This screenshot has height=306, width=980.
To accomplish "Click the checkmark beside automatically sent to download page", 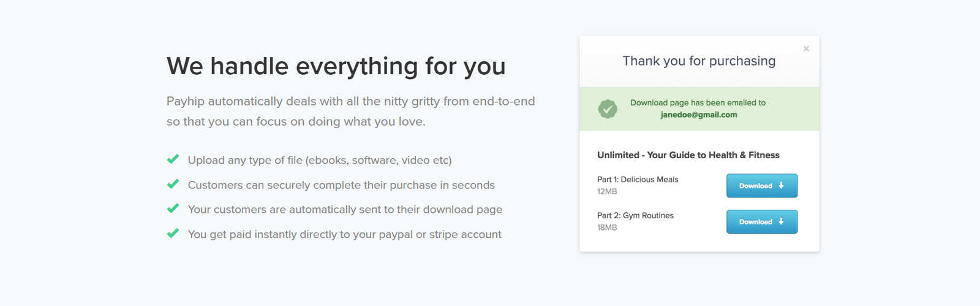I will [x=173, y=208].
